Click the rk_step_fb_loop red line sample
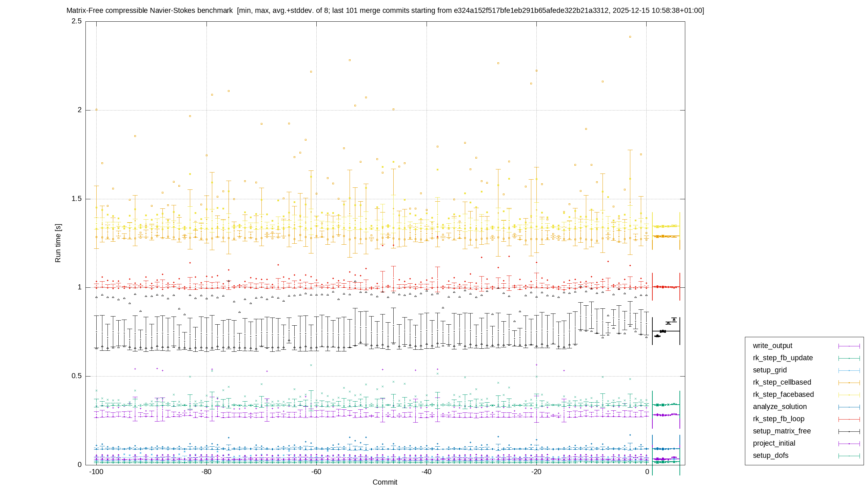 point(849,419)
